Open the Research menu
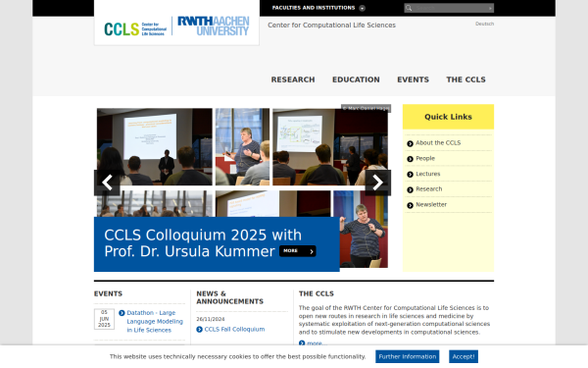 point(293,79)
